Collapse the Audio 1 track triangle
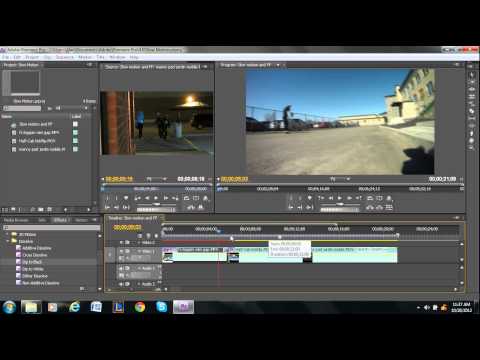Screen dimensions: 480x360 coord(139,268)
